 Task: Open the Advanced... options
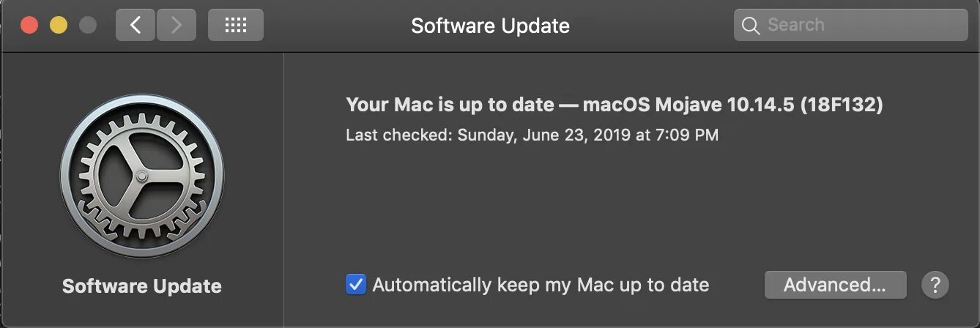(835, 284)
